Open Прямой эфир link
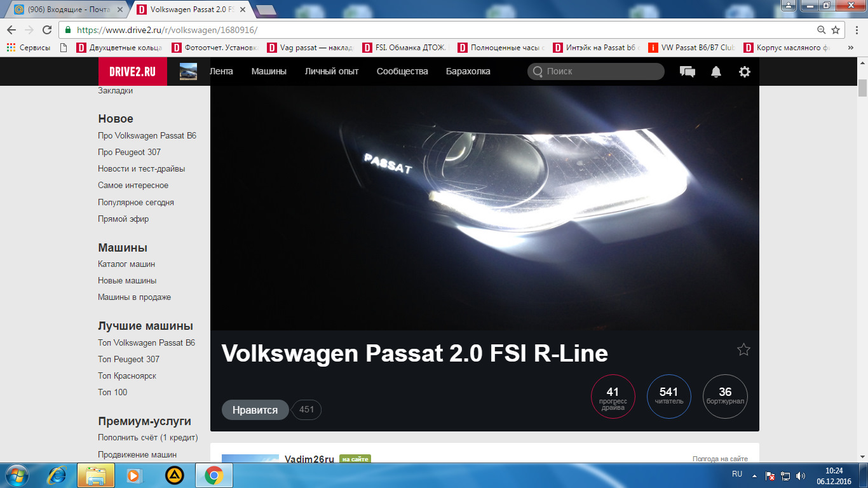 pyautogui.click(x=123, y=219)
